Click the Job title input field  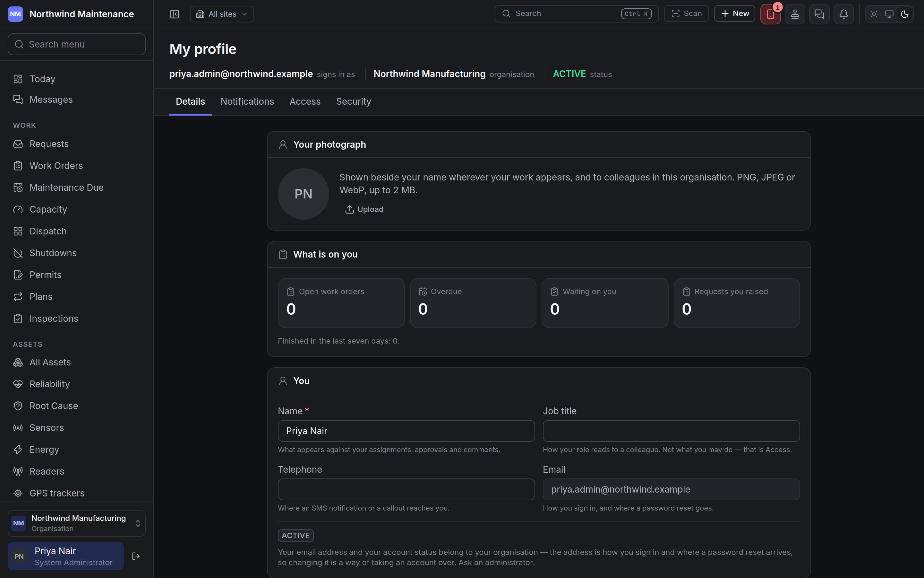click(671, 431)
